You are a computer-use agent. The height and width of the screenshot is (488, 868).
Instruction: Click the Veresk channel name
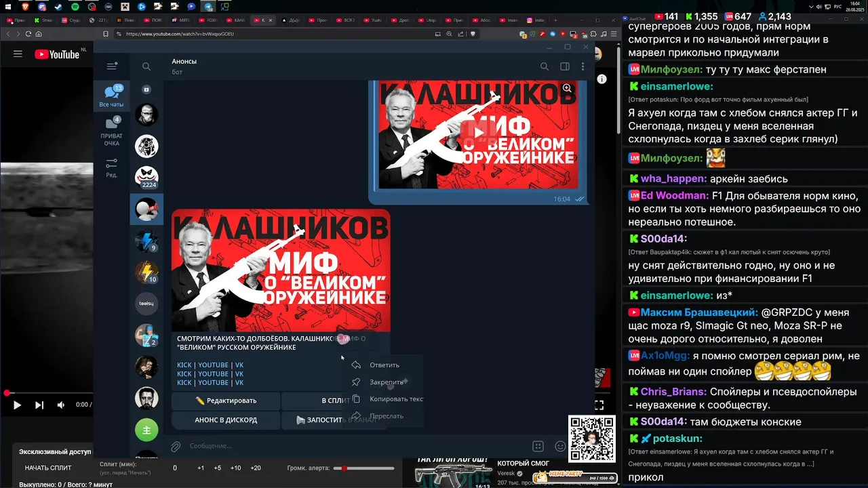pos(506,473)
